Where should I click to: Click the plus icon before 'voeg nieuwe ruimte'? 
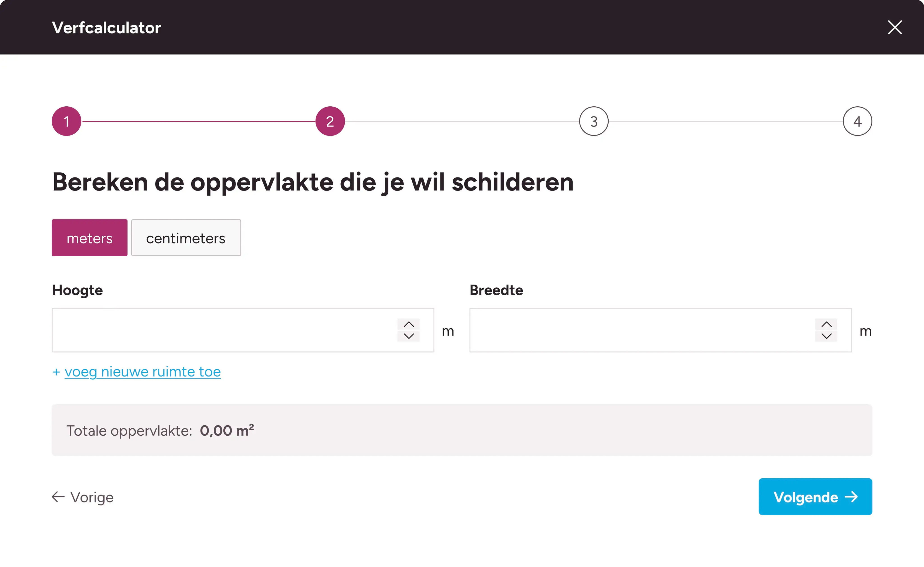(56, 372)
